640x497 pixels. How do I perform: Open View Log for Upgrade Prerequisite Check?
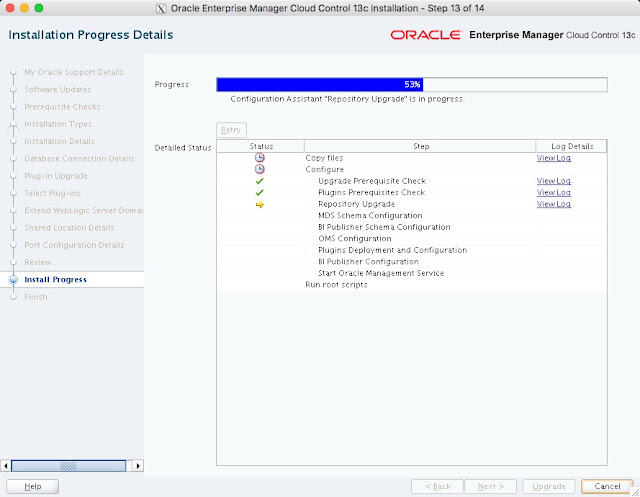tap(553, 181)
